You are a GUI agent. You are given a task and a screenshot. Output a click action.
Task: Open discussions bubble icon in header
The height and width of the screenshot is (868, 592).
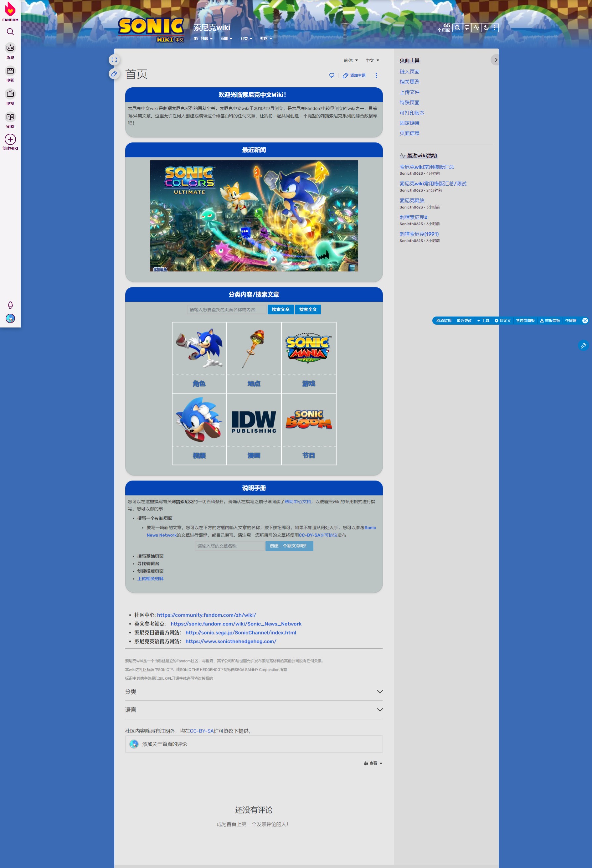[x=467, y=27]
